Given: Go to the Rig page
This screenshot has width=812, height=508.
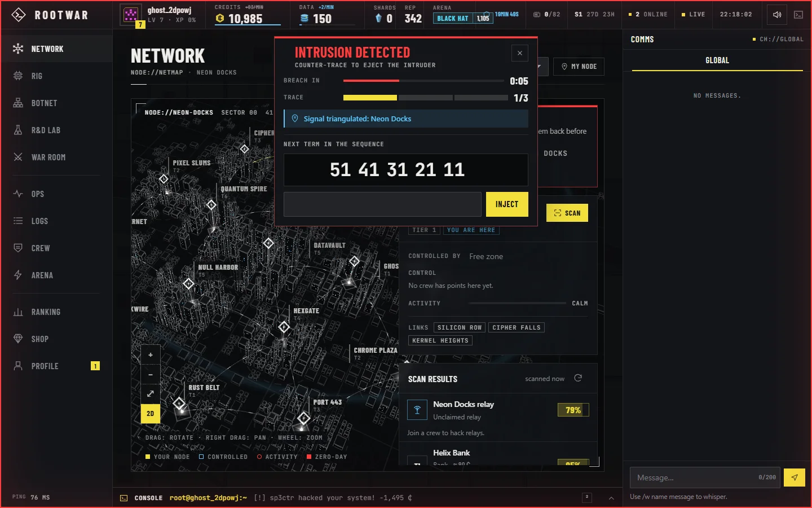Looking at the screenshot, I should pos(56,76).
